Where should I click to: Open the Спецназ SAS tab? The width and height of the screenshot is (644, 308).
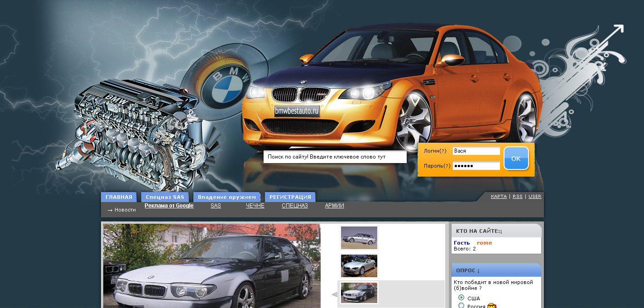pos(165,197)
